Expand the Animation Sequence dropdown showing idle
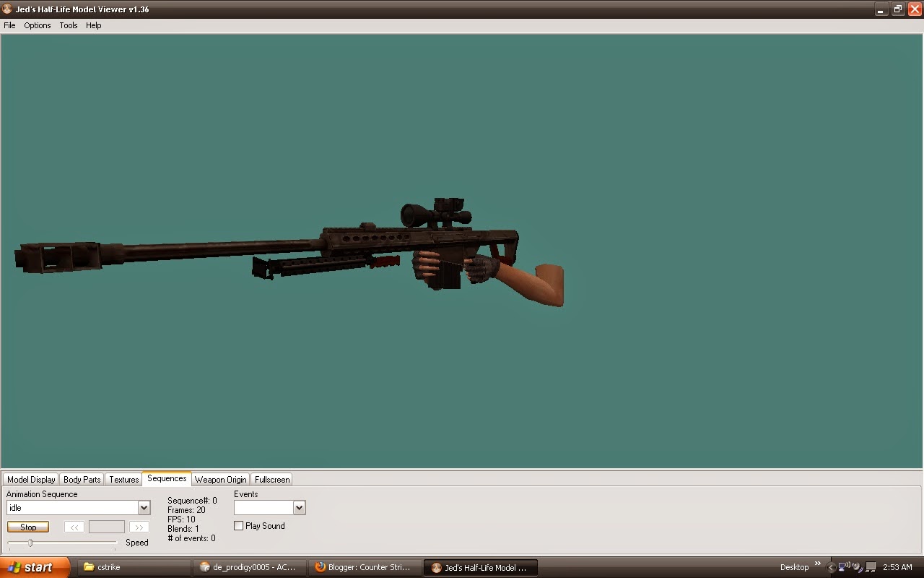 coord(144,508)
